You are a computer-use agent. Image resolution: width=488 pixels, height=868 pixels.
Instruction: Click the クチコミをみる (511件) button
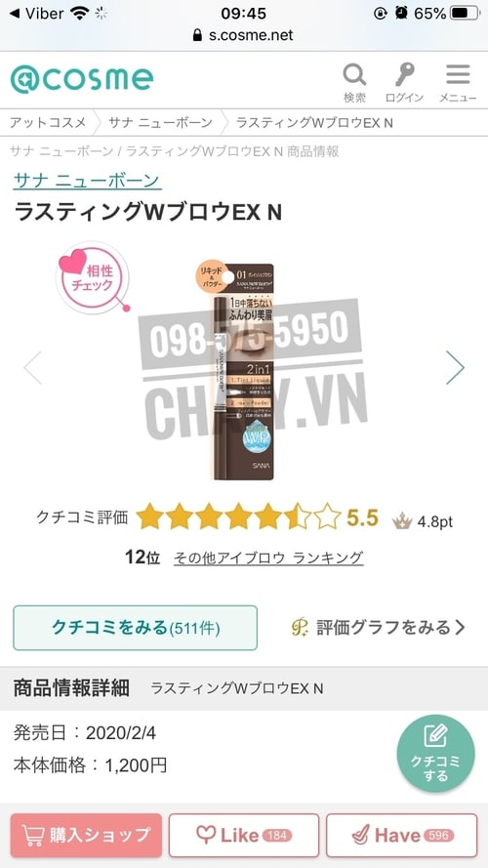pyautogui.click(x=135, y=628)
